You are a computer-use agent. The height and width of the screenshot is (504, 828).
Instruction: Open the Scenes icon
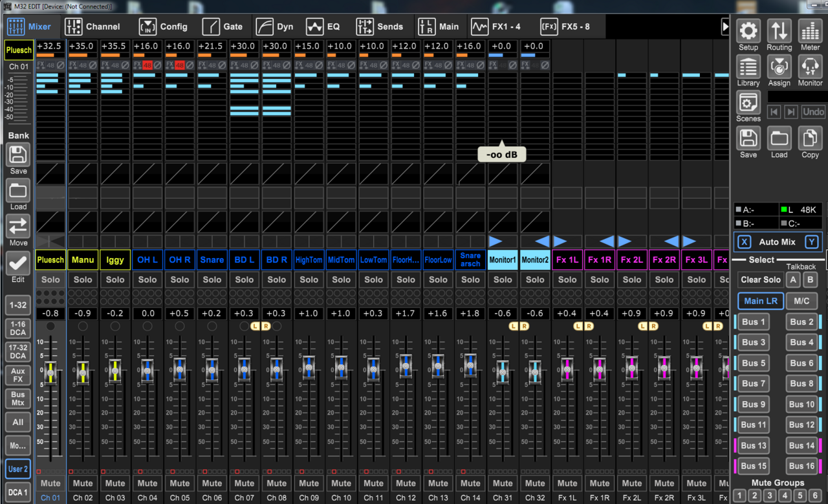click(748, 102)
